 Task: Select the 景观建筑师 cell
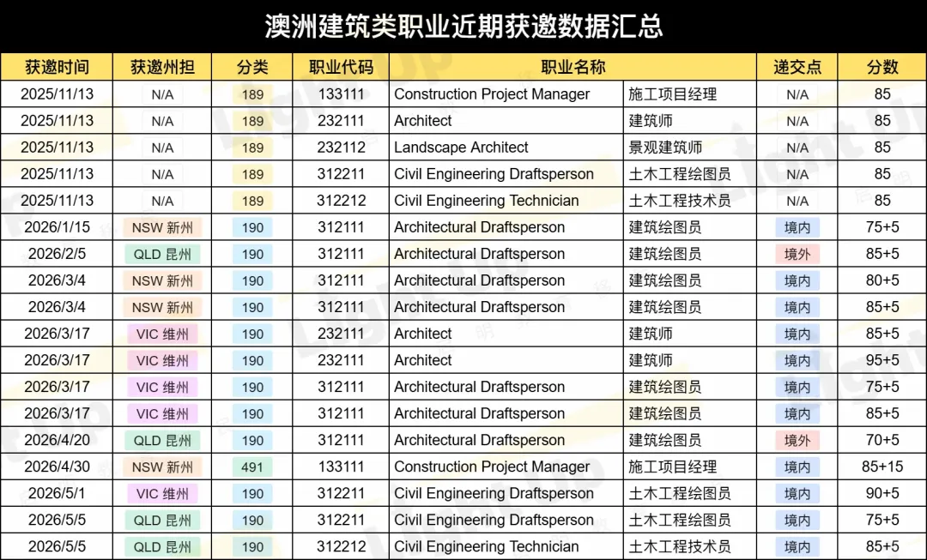(x=665, y=148)
